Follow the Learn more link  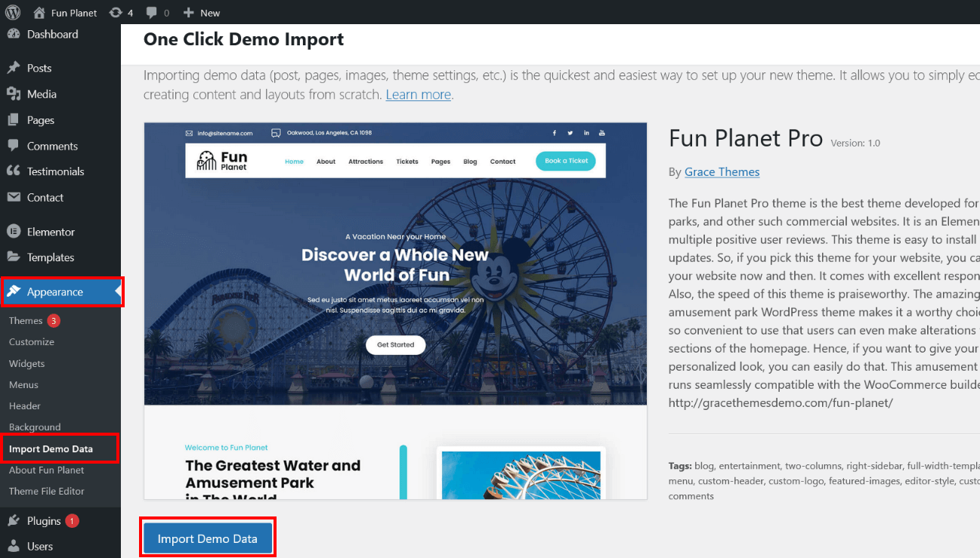pyautogui.click(x=418, y=94)
